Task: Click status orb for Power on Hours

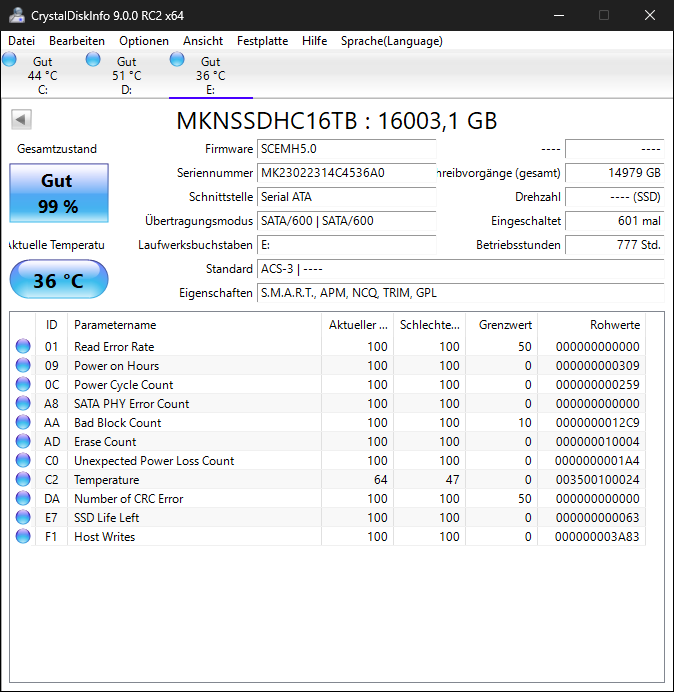Action: [23, 365]
